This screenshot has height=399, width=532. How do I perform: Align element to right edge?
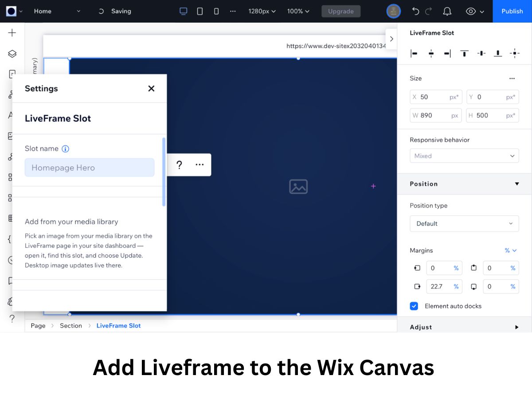point(447,54)
